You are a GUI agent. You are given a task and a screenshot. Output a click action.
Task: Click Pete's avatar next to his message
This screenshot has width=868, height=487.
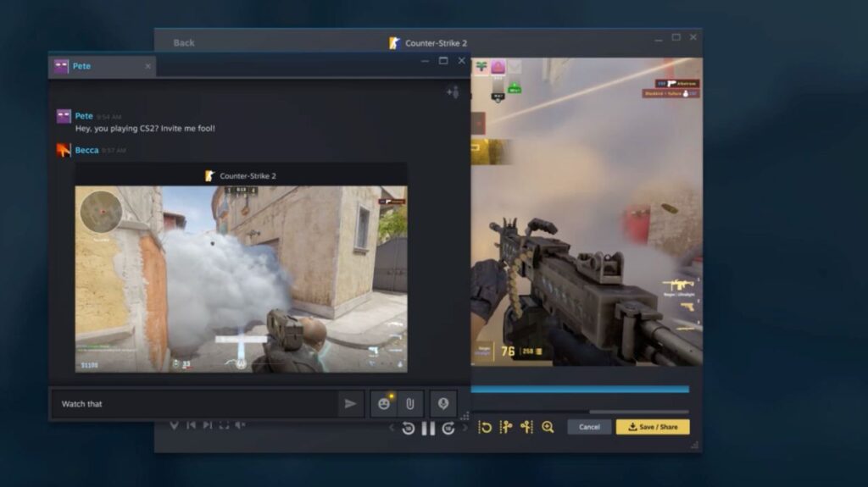click(64, 116)
